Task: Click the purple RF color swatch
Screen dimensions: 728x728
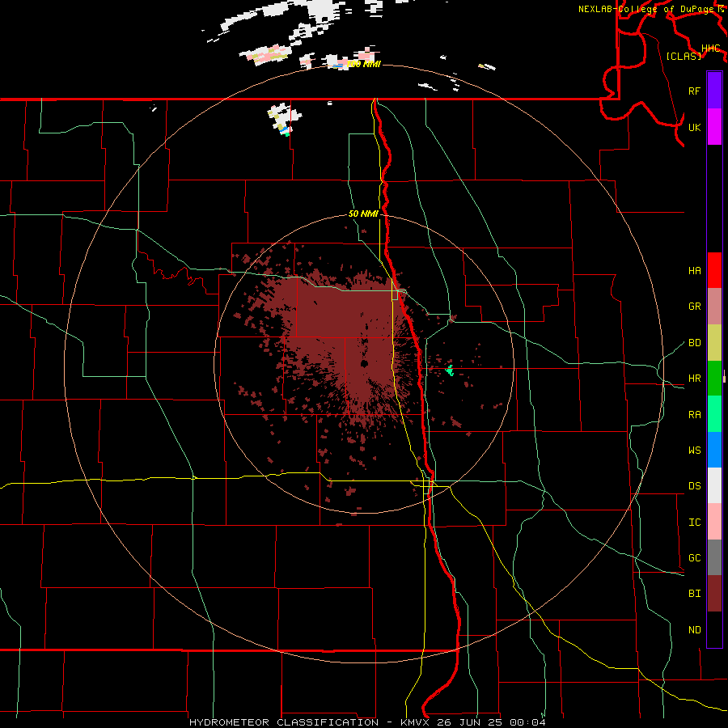Action: pyautogui.click(x=714, y=91)
